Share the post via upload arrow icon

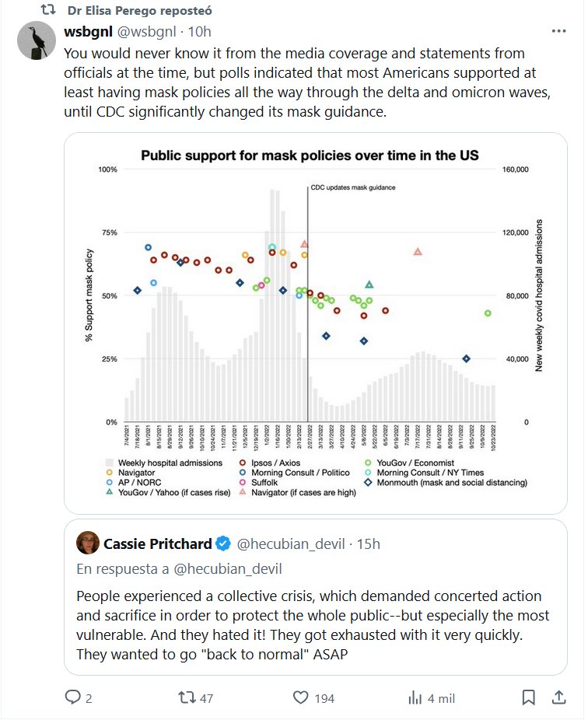point(559,697)
